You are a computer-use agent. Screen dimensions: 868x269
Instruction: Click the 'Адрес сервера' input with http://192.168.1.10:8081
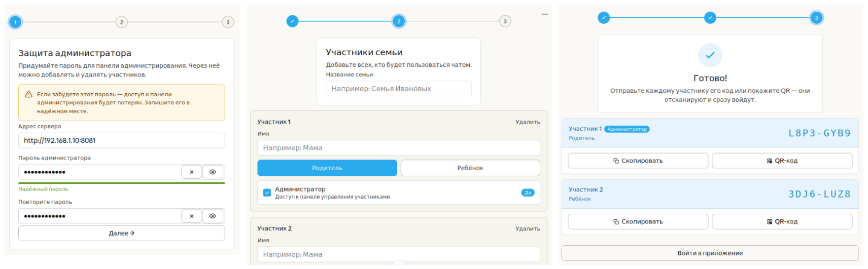coord(122,140)
